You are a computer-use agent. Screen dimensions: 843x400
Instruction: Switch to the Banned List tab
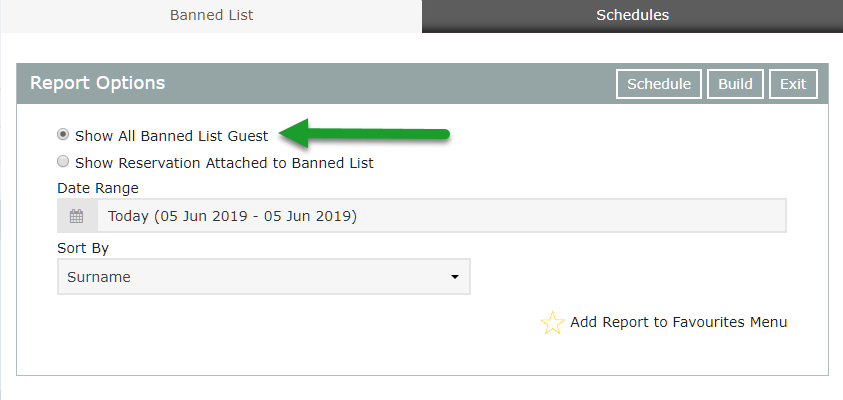(x=211, y=15)
